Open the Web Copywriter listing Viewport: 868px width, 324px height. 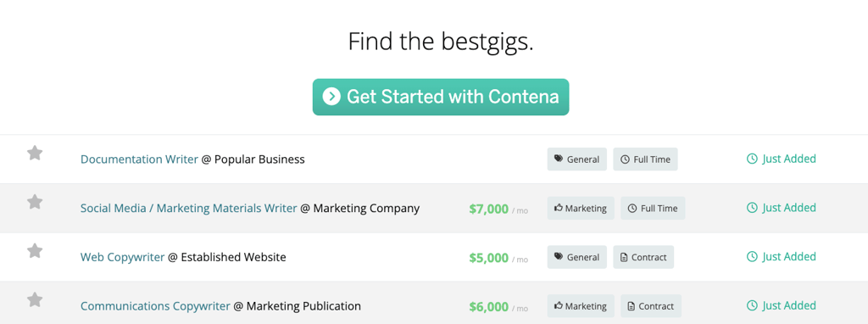(x=122, y=257)
